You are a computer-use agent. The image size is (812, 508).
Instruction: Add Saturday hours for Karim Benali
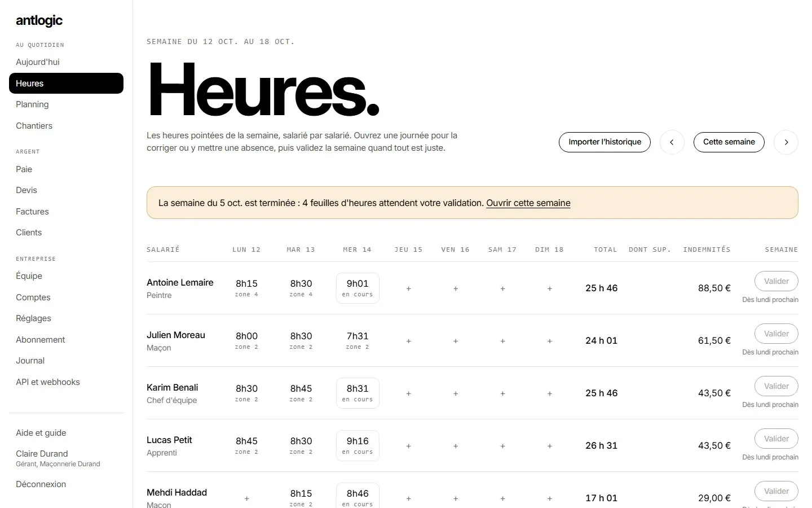pyautogui.click(x=502, y=393)
